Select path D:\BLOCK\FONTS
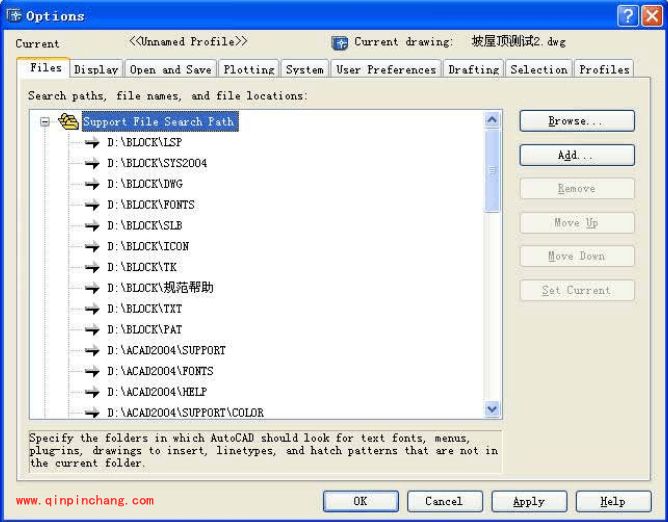Image resolution: width=668 pixels, height=522 pixels. point(151,205)
